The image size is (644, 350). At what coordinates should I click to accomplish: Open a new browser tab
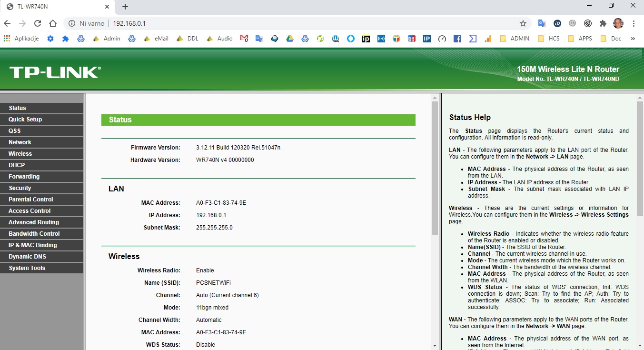point(125,7)
